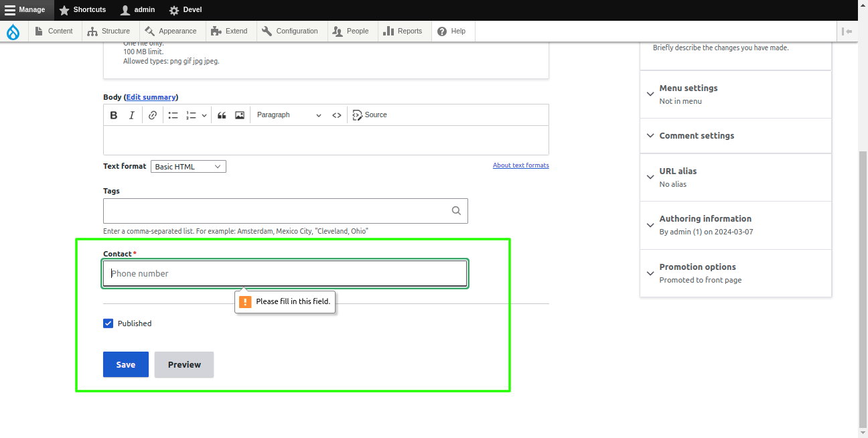The image size is (868, 438).
Task: Apply bold formatting in the Body editor
Action: [x=113, y=115]
